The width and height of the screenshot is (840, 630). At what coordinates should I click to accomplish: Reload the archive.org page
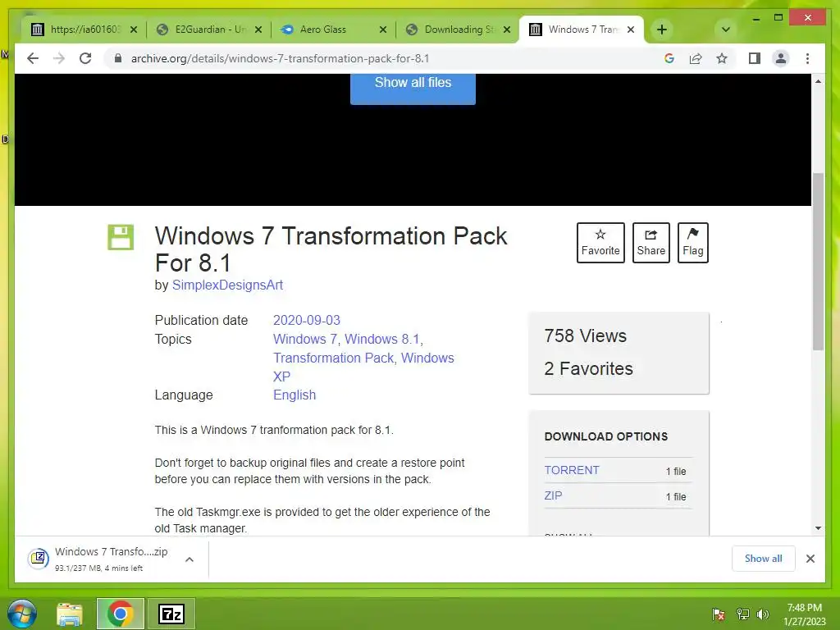(x=85, y=58)
